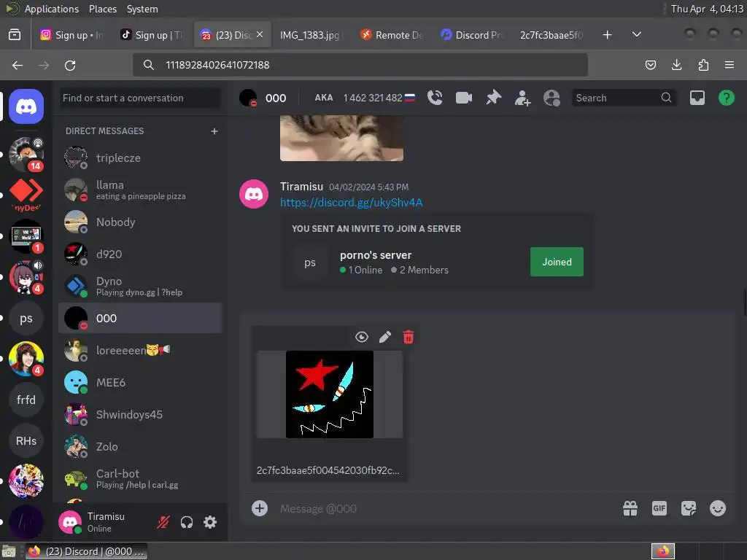Open the RHs server icon
Viewport: 747px width, 560px height.
(x=26, y=440)
